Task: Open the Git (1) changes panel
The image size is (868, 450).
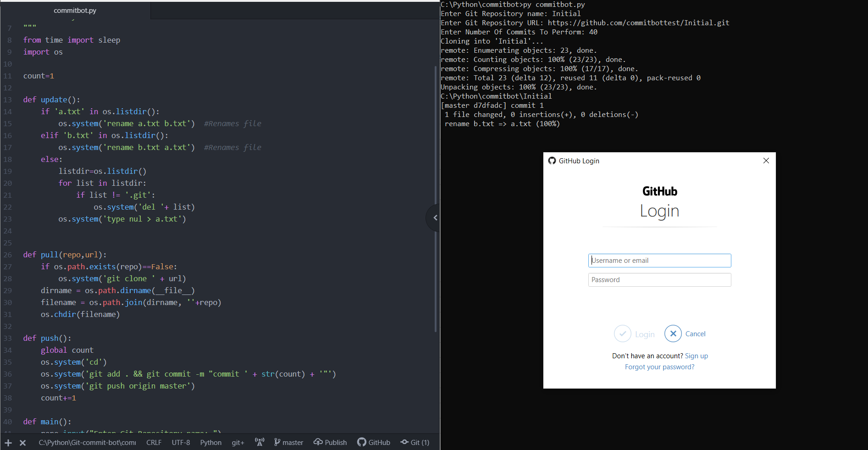Action: click(415, 442)
